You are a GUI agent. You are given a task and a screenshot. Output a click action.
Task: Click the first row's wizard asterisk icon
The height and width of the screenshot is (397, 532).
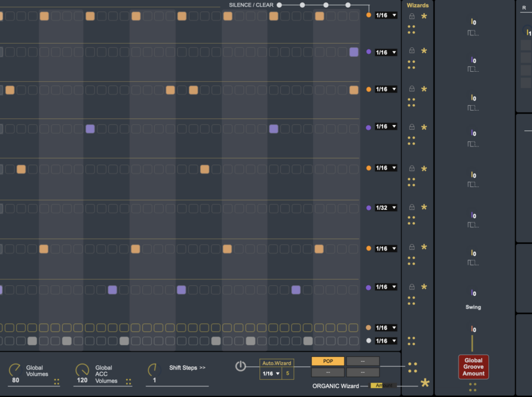pos(424,17)
